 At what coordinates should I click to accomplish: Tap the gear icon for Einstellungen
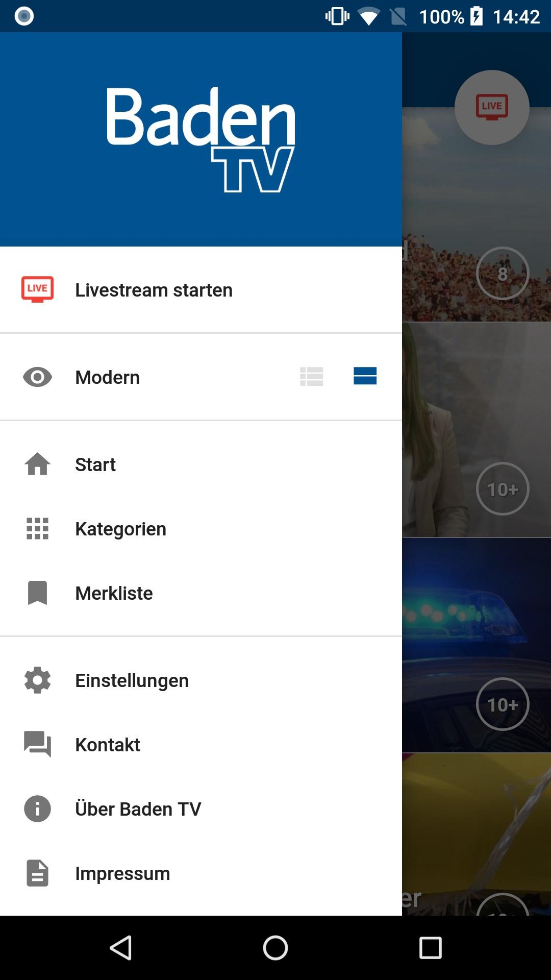click(x=37, y=680)
